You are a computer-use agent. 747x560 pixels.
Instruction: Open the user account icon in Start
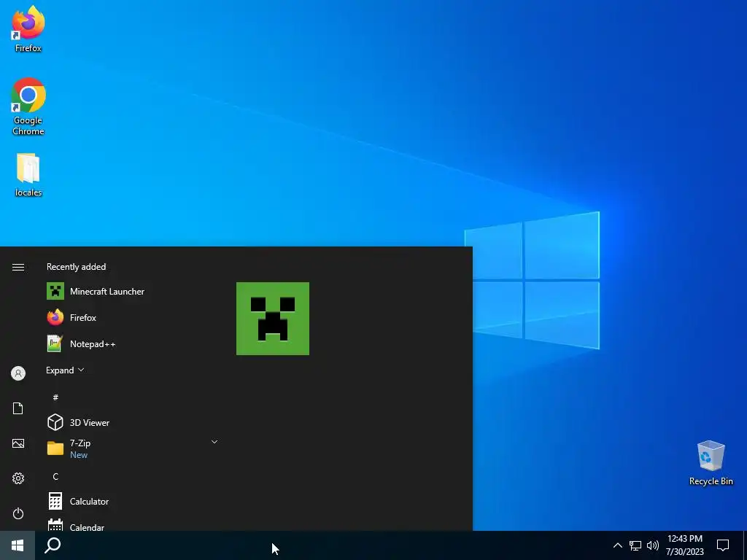(x=18, y=373)
